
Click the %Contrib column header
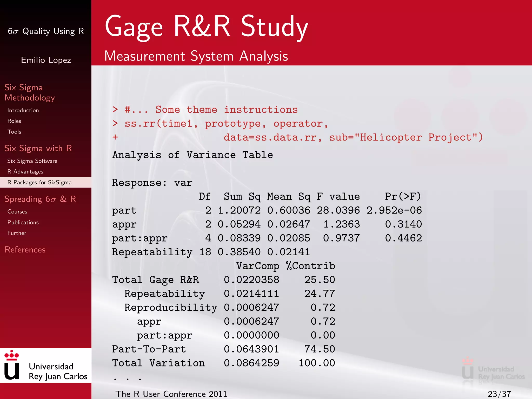pyautogui.click(x=311, y=266)
